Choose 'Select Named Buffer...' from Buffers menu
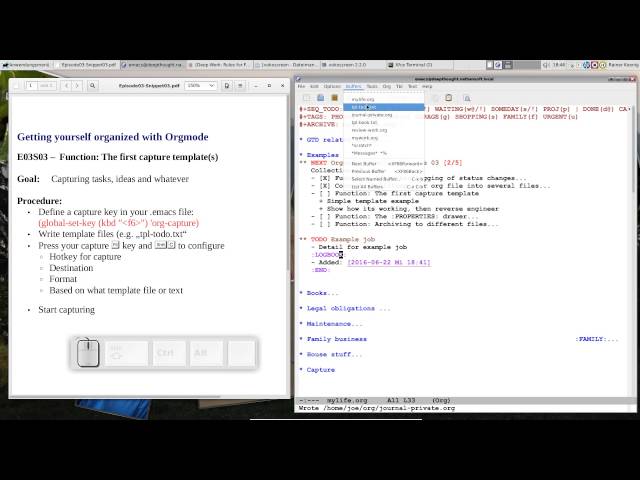640x480 pixels. (384, 179)
